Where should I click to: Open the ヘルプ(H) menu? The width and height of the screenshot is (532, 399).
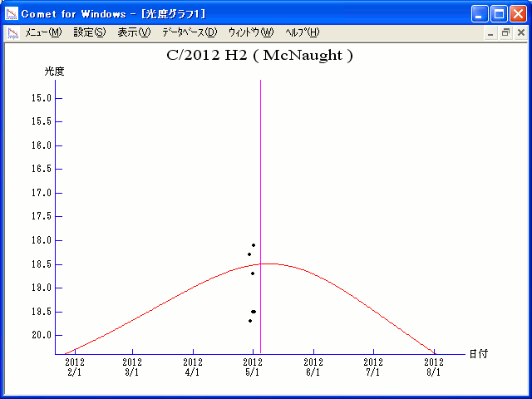point(303,32)
